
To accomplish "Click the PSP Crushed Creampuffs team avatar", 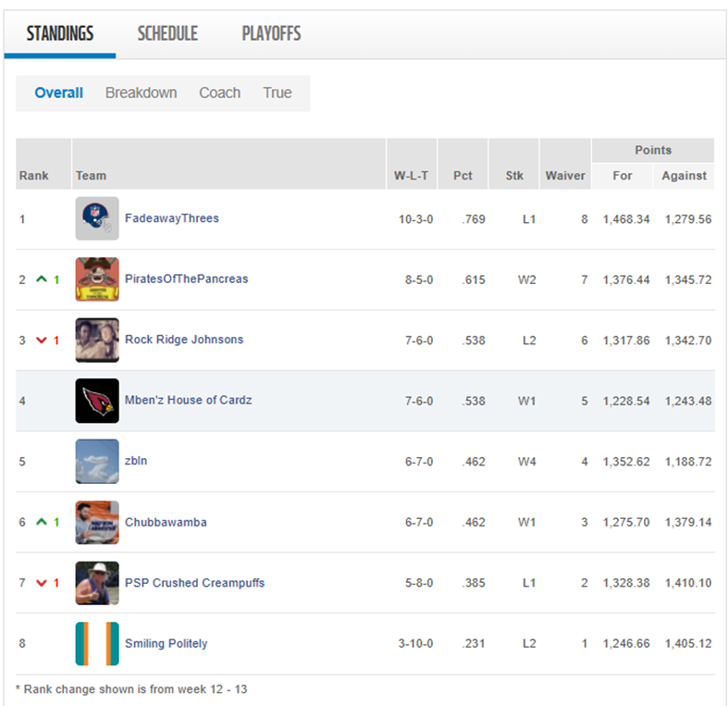I will point(97,583).
